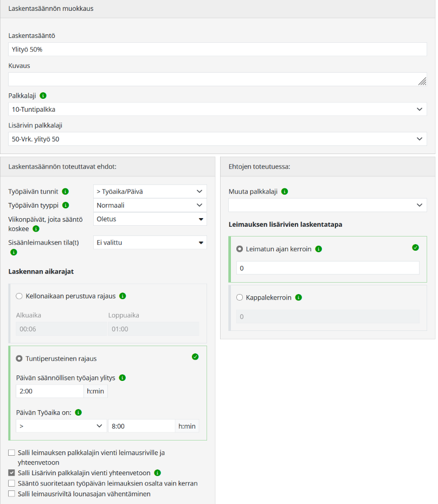This screenshot has height=504, width=438.
Task: Click info icon next to Päivän Työaika on
Action: tap(78, 412)
